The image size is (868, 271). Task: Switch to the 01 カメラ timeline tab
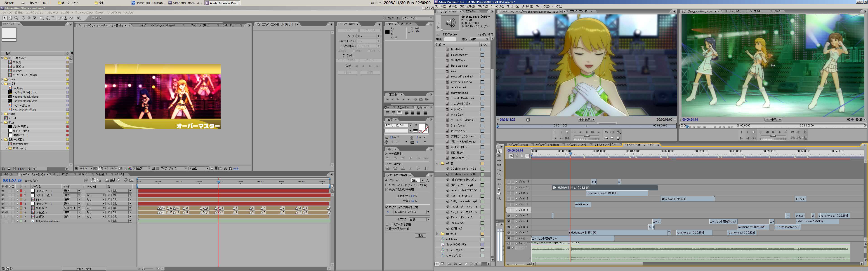83,174
